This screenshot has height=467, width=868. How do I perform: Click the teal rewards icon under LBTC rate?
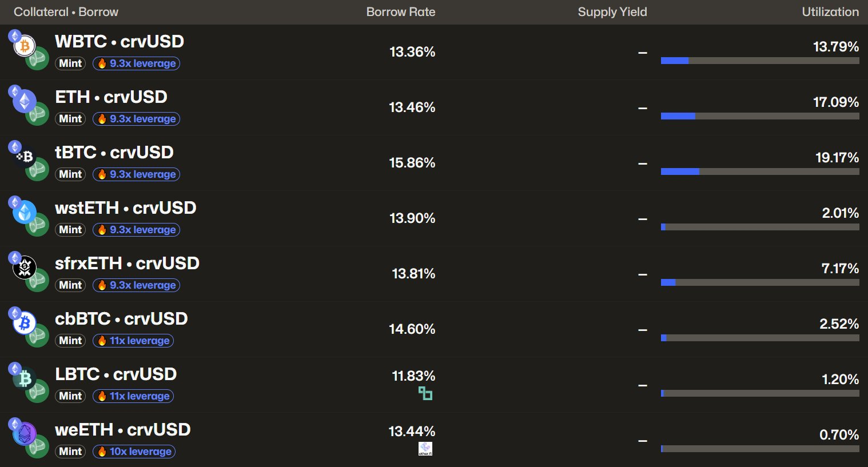pos(425,393)
